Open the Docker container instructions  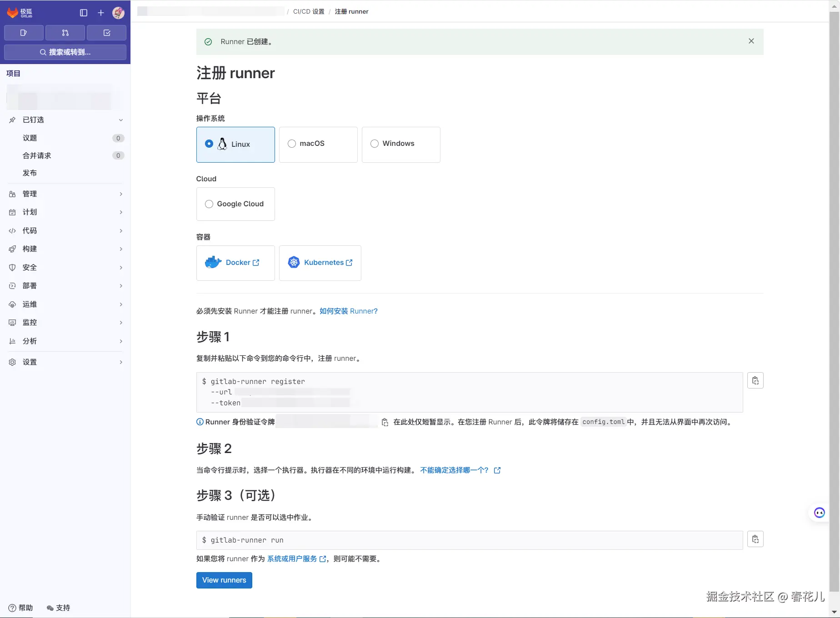click(235, 263)
